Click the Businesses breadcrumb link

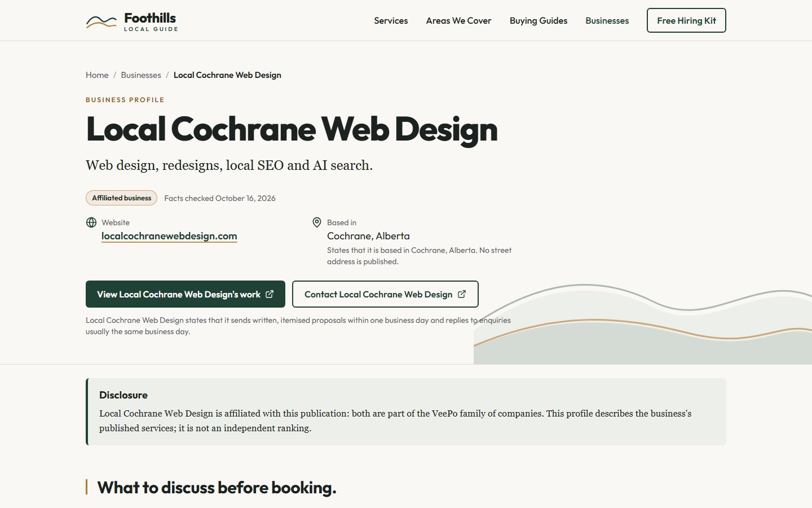(141, 75)
